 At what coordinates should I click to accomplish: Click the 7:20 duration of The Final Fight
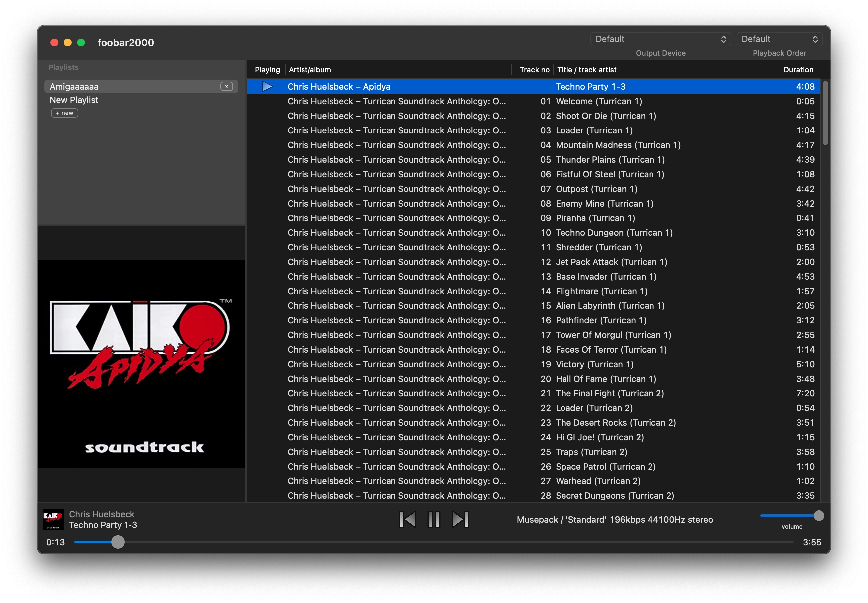805,393
